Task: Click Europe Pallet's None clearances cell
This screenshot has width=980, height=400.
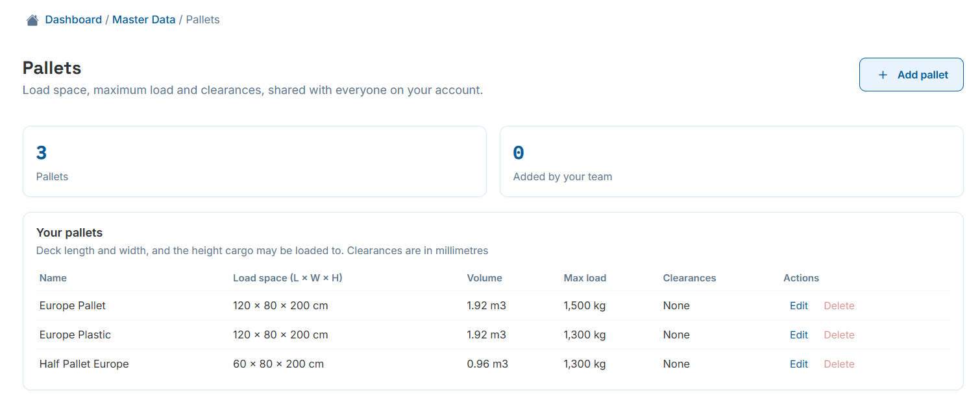Action: pos(676,305)
